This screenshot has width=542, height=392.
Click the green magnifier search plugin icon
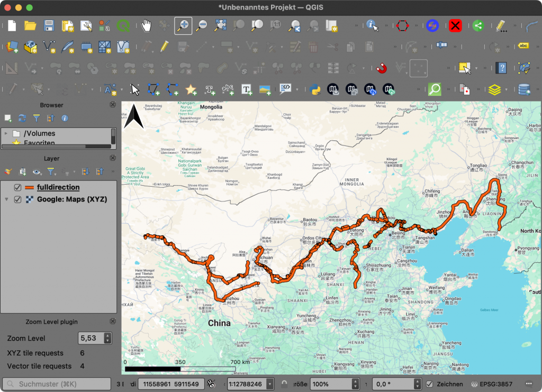tap(435, 89)
